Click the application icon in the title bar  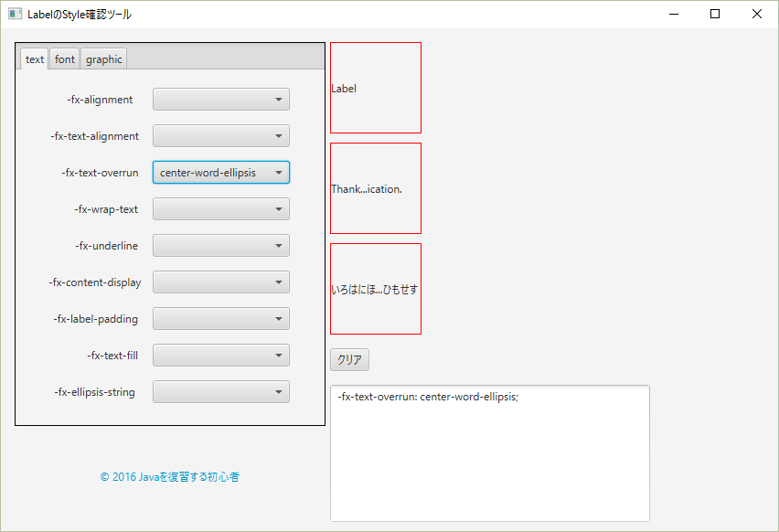pos(15,14)
